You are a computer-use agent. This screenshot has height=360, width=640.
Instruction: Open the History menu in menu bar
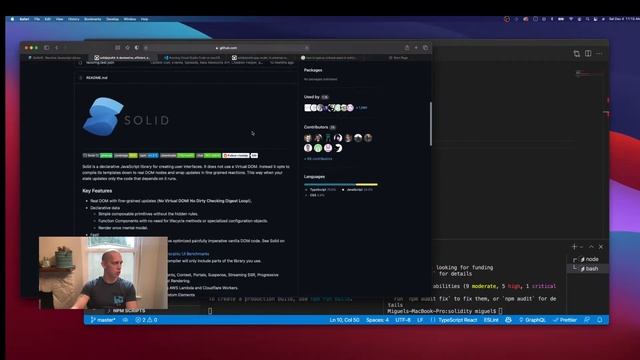click(x=74, y=19)
